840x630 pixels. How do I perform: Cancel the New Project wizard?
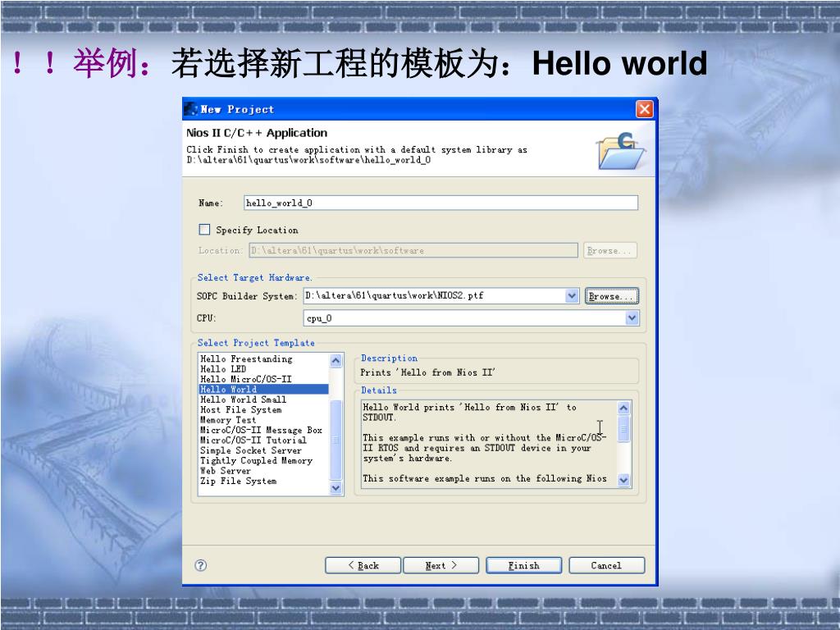pyautogui.click(x=606, y=565)
